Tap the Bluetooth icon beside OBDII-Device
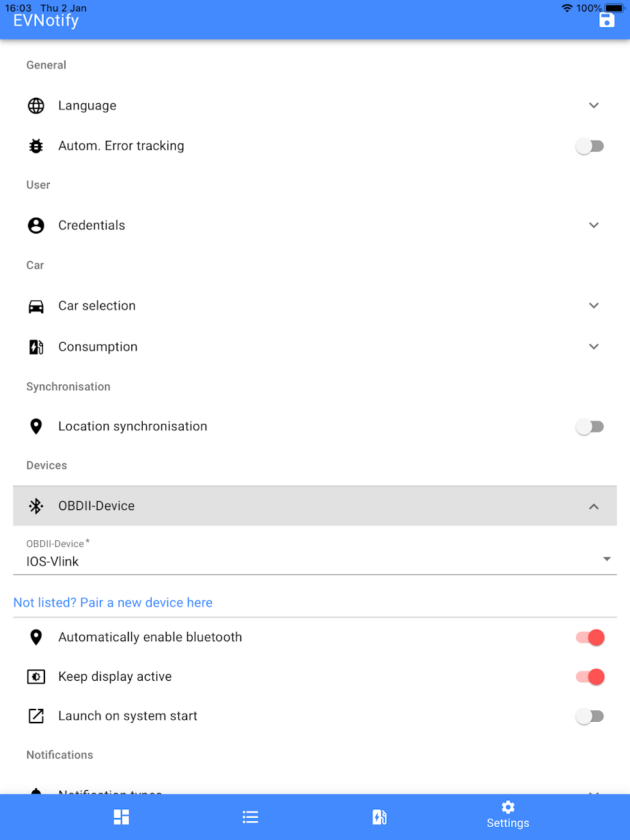The height and width of the screenshot is (840, 630). tap(36, 506)
